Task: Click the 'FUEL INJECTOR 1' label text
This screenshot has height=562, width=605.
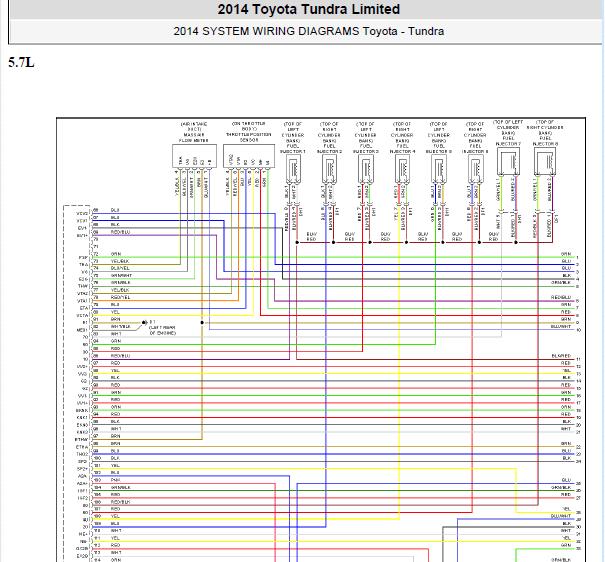Action: (293, 149)
